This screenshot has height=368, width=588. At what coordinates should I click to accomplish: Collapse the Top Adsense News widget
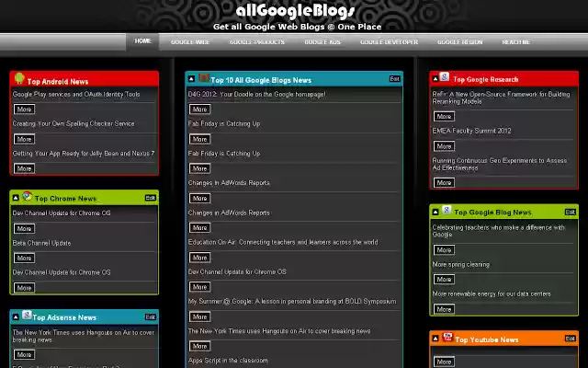16,316
